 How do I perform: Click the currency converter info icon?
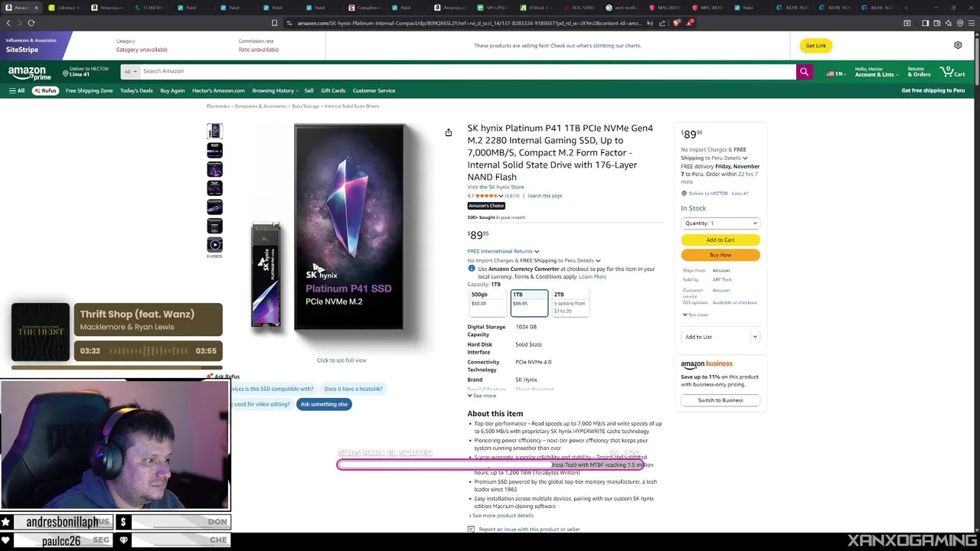point(472,269)
